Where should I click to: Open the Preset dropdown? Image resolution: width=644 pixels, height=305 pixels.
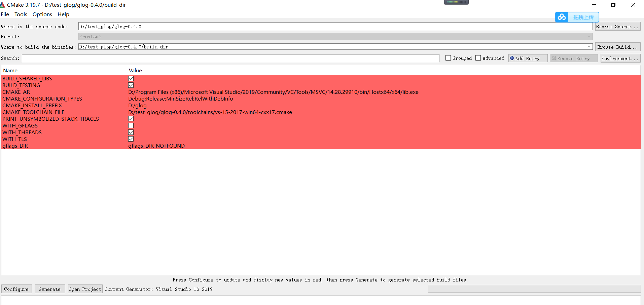pyautogui.click(x=335, y=37)
